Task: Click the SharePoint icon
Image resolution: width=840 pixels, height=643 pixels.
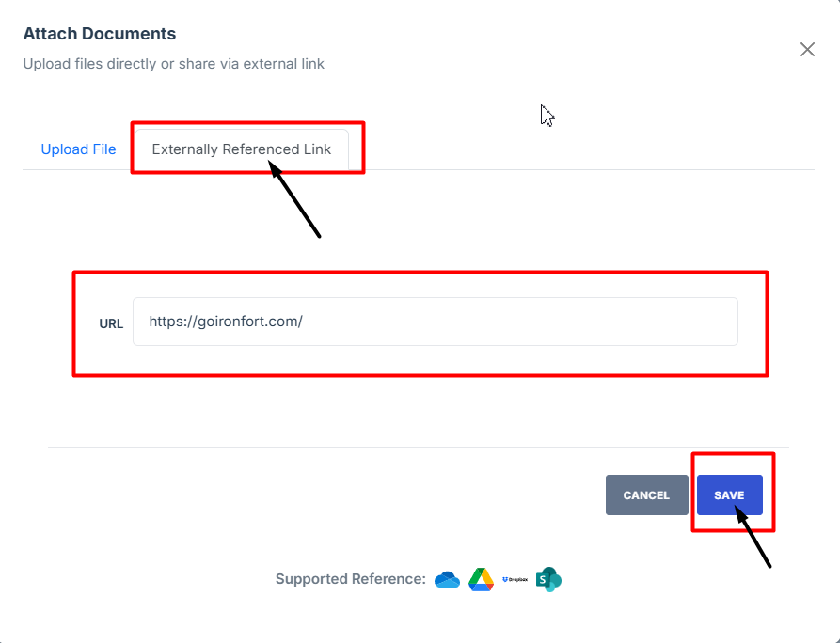Action: click(548, 580)
